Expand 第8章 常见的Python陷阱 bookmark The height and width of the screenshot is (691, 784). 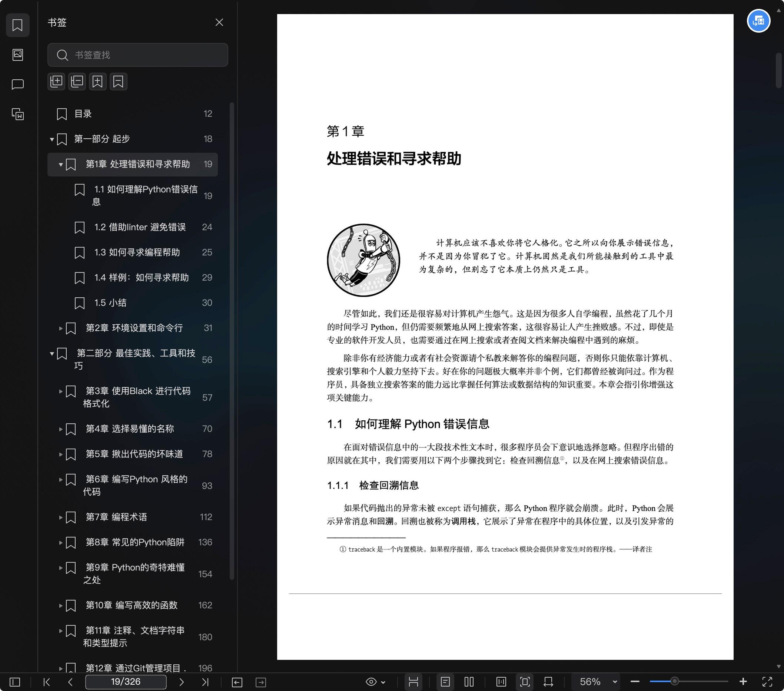61,542
